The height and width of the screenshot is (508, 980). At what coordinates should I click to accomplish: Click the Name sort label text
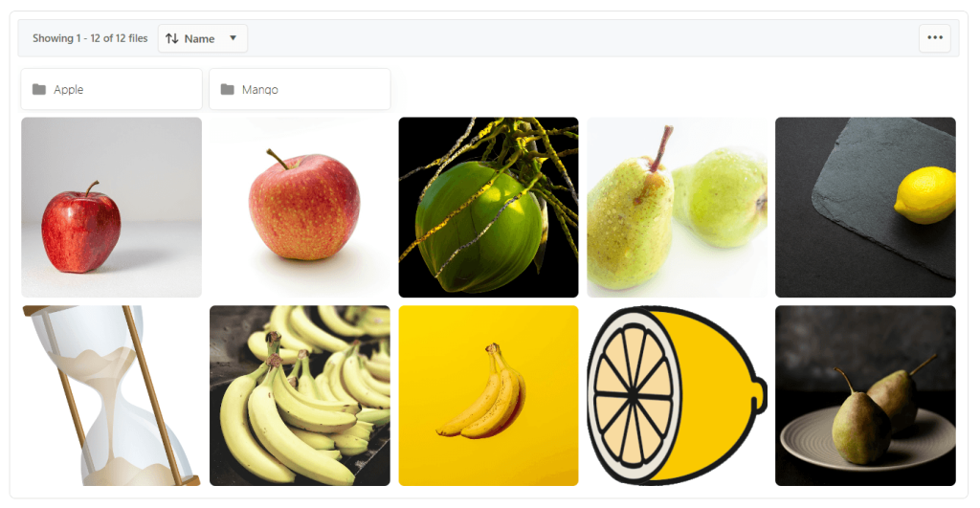pos(199,38)
